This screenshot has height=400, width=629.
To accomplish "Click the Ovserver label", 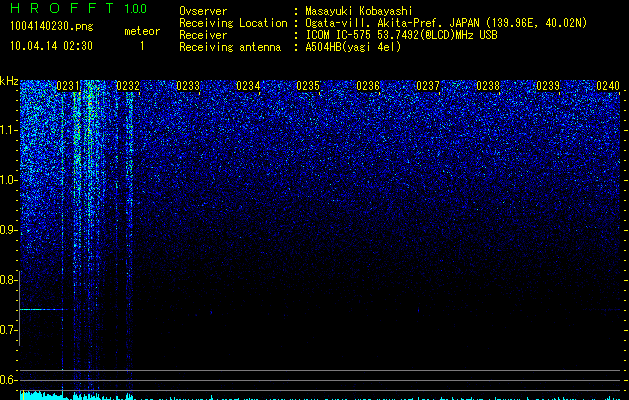I will point(203,11).
